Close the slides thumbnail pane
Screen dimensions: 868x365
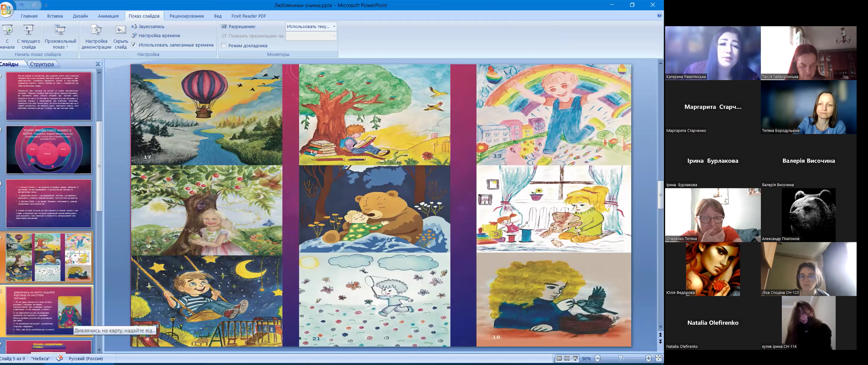(98, 64)
